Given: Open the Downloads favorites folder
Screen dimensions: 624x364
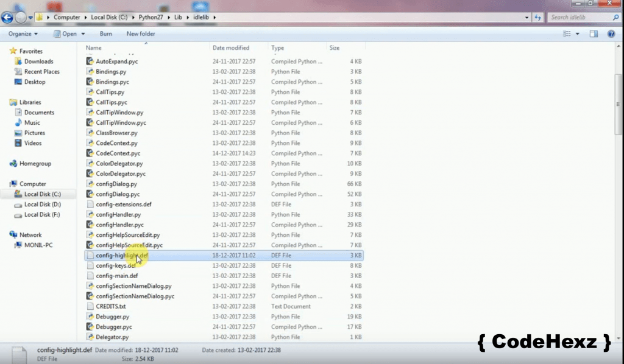Looking at the screenshot, I should point(38,61).
